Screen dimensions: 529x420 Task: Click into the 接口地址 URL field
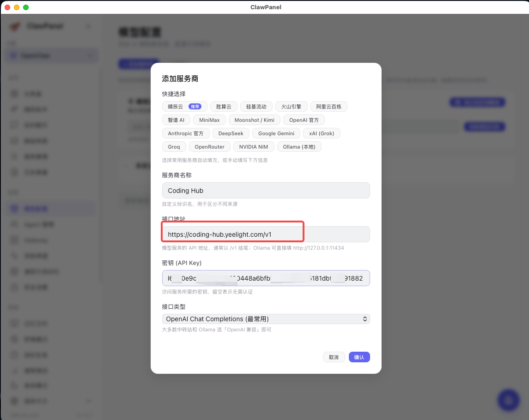pyautogui.click(x=266, y=234)
